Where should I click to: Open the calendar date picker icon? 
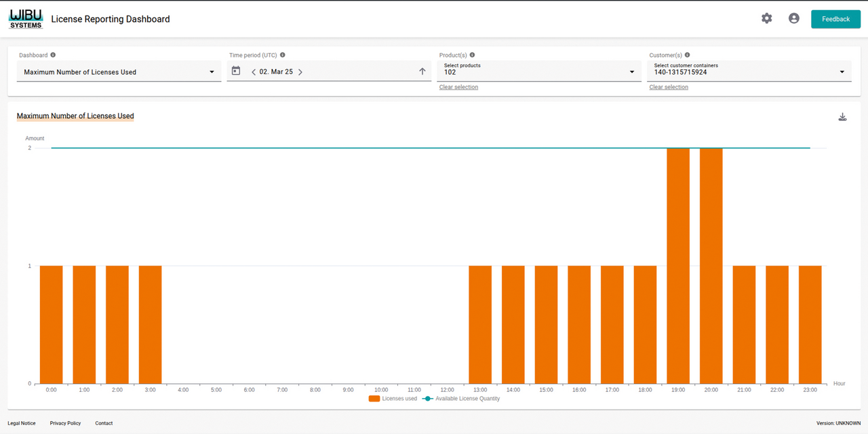pyautogui.click(x=235, y=71)
